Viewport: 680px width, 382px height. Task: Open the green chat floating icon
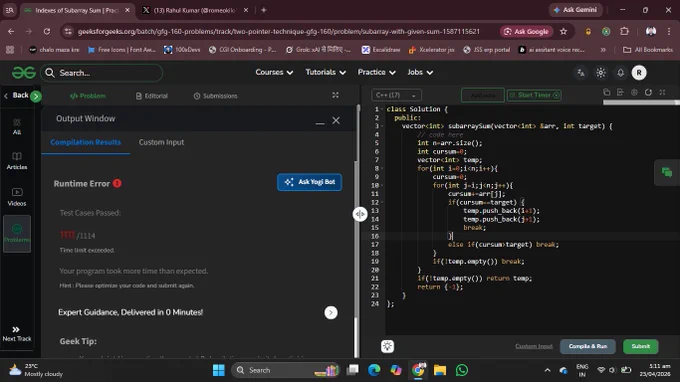pyautogui.click(x=667, y=173)
